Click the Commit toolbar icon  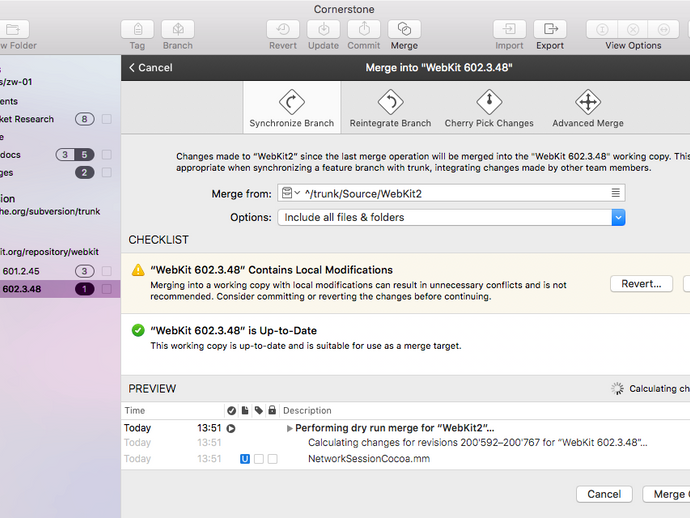point(364,29)
